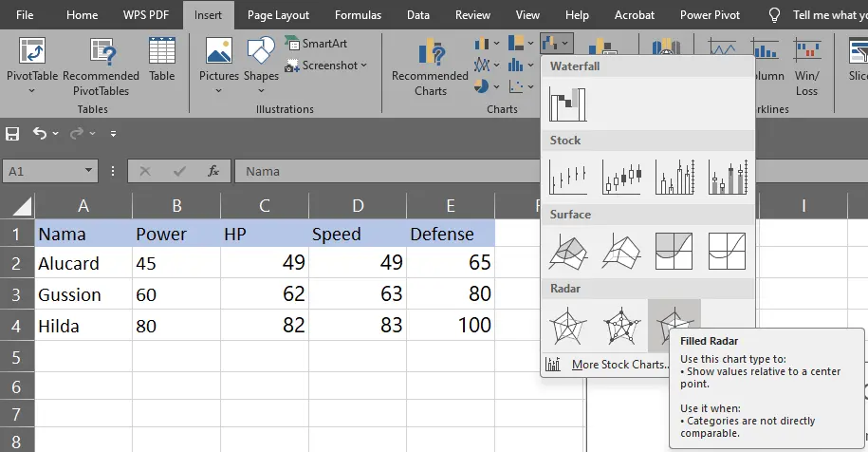Insert a 3-D Surface chart

pos(568,252)
